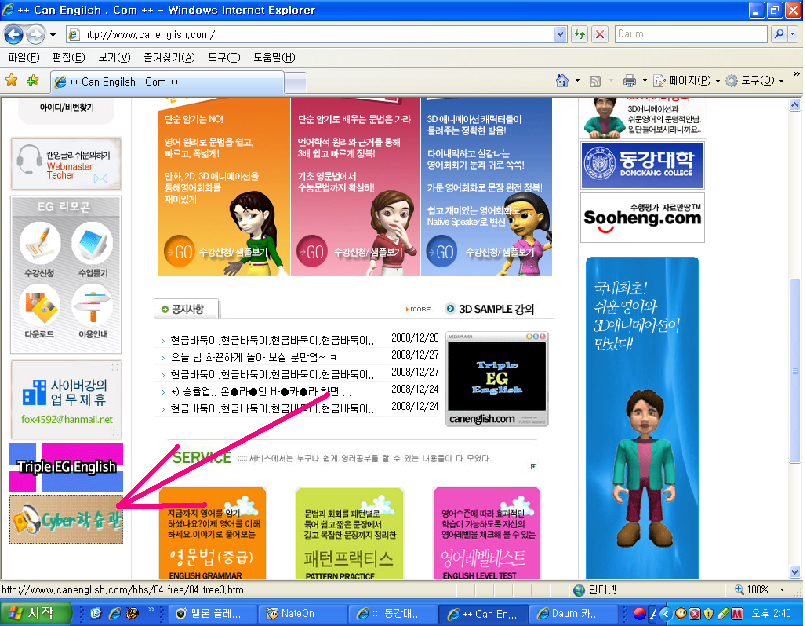
Task: Click the address bar URL field
Action: tap(310, 34)
